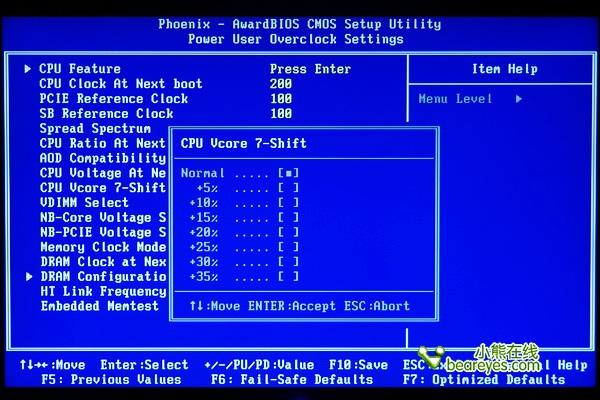Open the CPU Clock At Next boot setting
Screen dimensions: 600x400
pos(120,84)
